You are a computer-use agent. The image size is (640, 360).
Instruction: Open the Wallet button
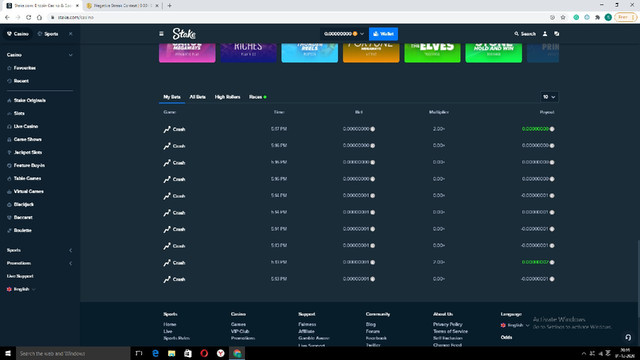pos(383,34)
